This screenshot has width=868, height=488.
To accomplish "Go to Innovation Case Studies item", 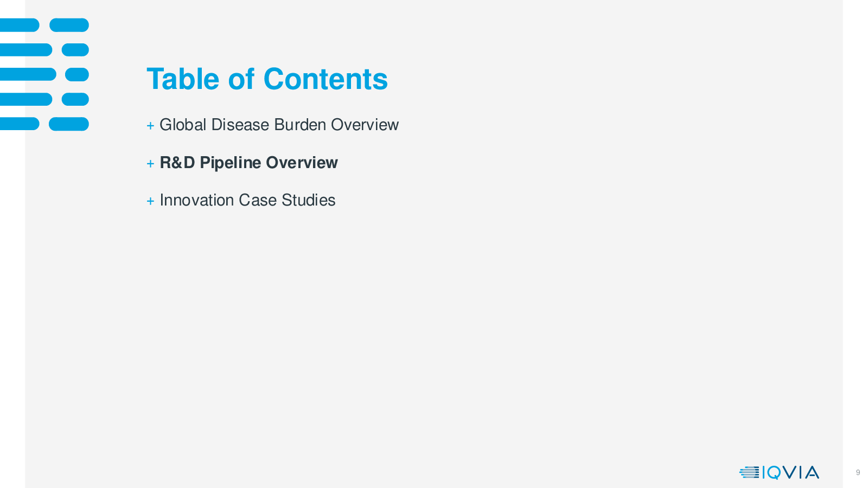I will 247,200.
